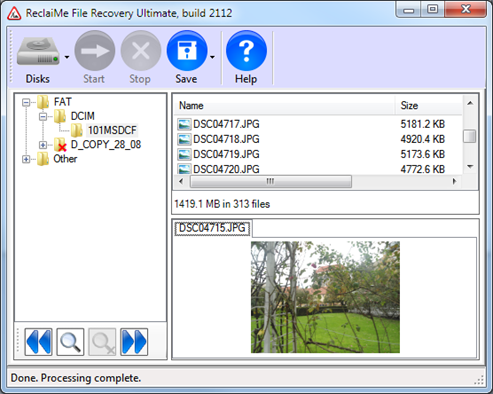
Task: Click the image icon of DSC04719.JPG
Action: click(x=184, y=154)
